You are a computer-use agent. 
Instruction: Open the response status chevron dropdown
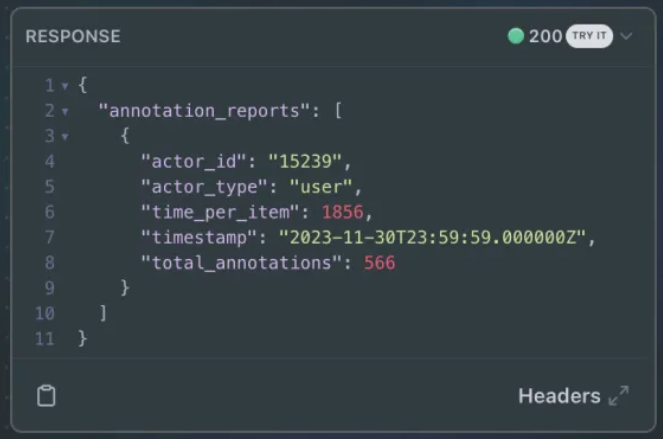click(x=626, y=36)
